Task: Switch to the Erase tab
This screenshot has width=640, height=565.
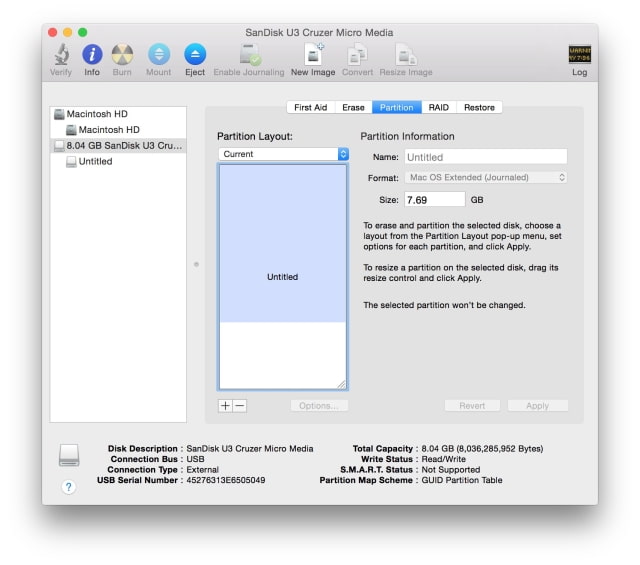Action: click(x=353, y=107)
